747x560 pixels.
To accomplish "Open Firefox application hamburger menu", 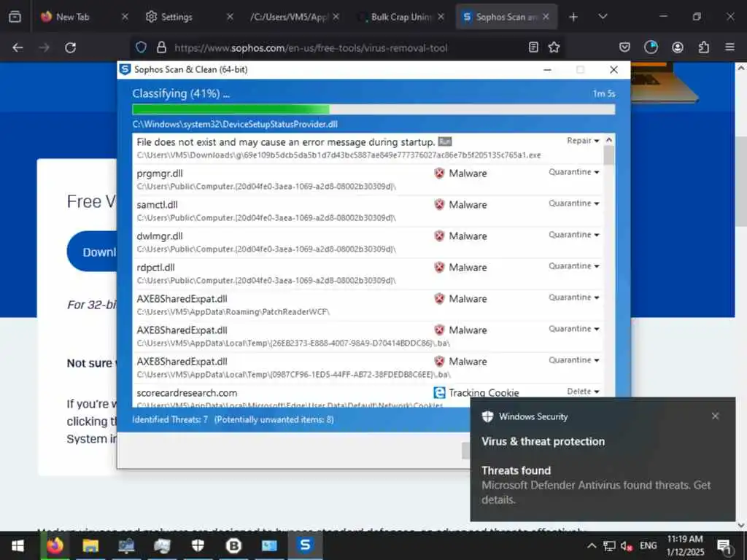I will coord(729,47).
